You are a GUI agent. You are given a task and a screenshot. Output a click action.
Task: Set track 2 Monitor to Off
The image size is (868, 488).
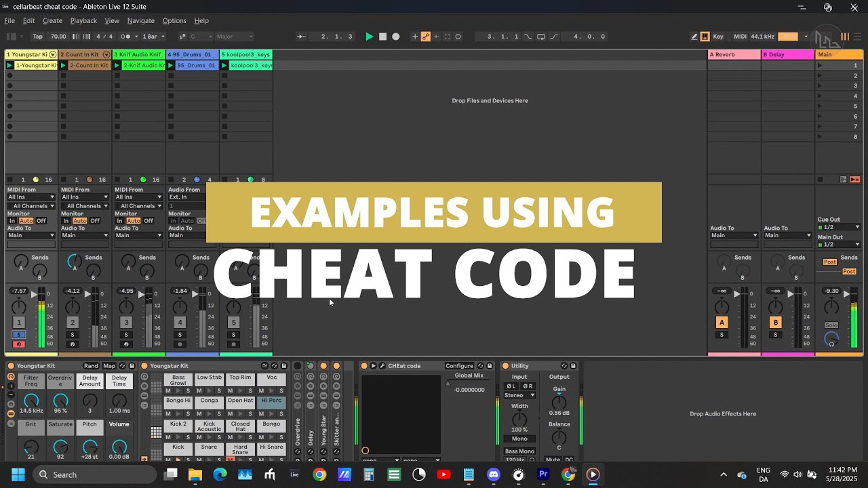(95, 221)
